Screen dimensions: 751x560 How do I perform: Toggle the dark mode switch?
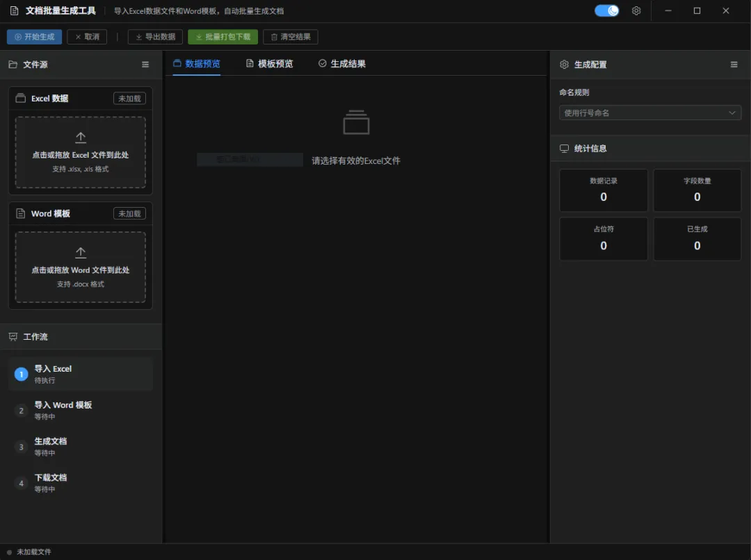point(606,10)
